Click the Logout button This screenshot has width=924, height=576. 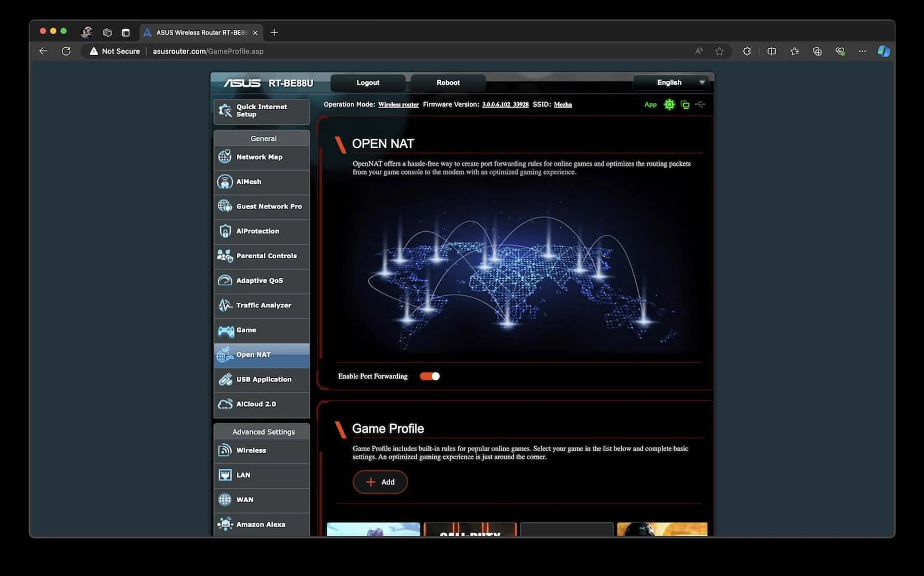(368, 83)
